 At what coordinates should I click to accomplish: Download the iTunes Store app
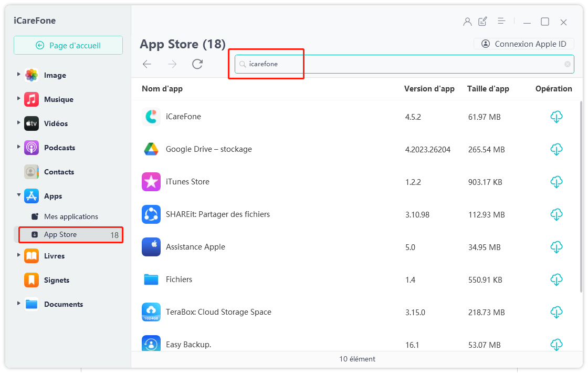556,182
